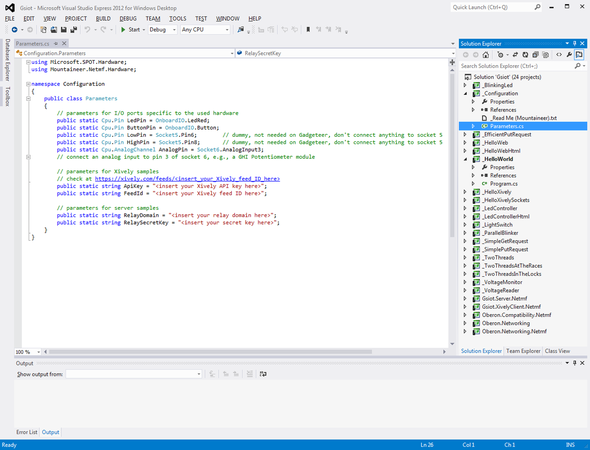Open the WINDOW menu

228,18
